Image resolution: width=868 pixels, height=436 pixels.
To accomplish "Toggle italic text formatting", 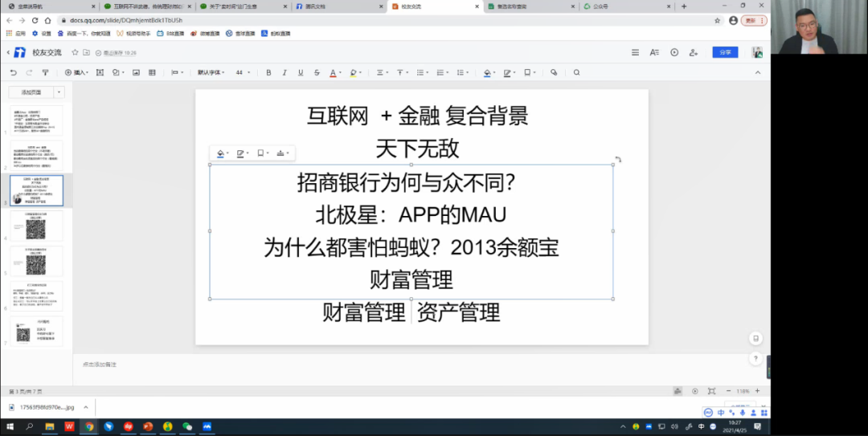I will [x=284, y=72].
